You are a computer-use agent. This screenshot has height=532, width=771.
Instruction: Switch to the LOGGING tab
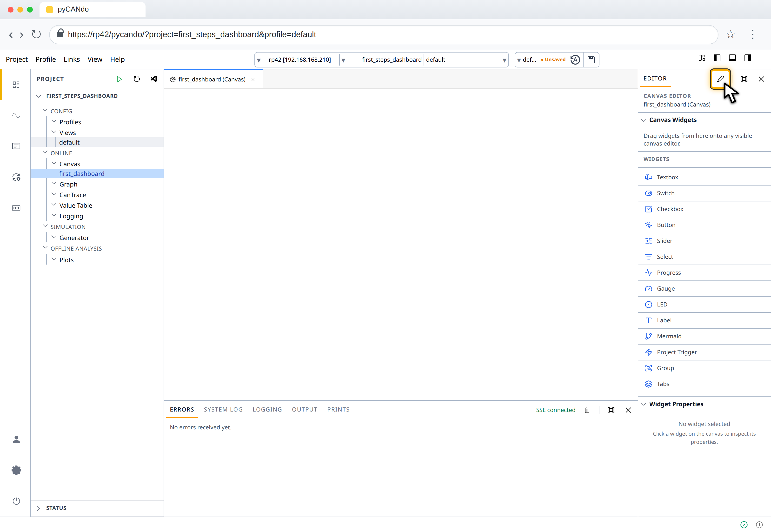tap(267, 410)
